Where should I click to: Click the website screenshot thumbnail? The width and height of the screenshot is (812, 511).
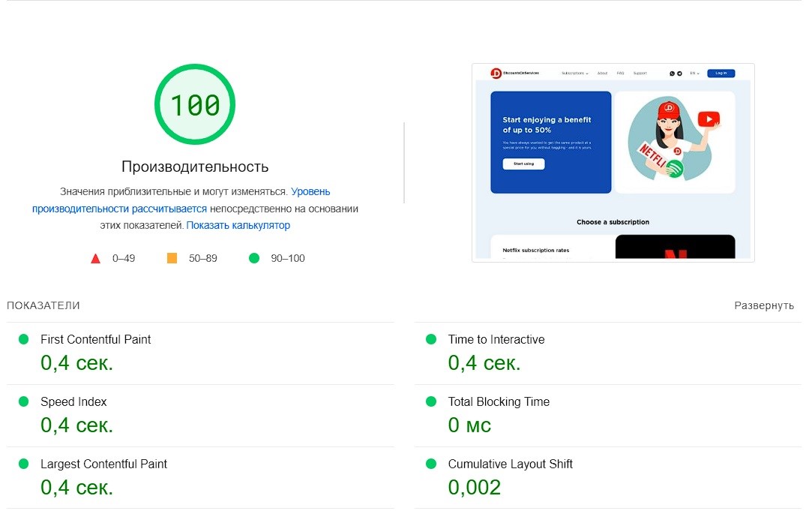(613, 162)
